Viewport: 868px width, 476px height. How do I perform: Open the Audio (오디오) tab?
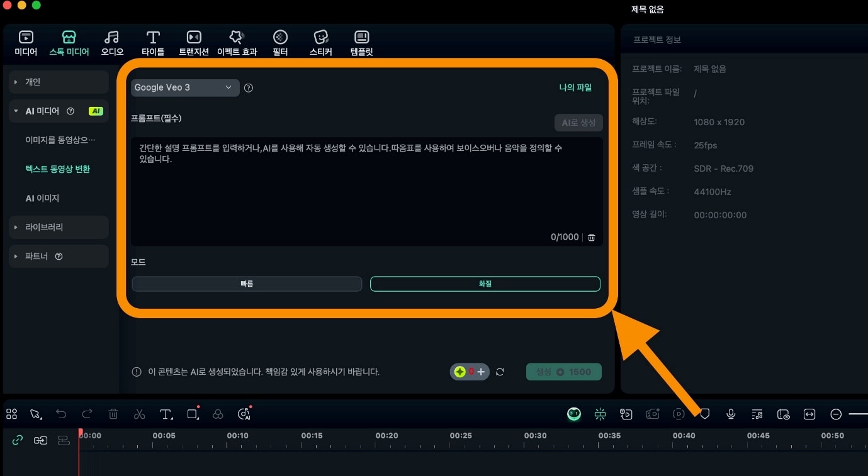point(112,43)
